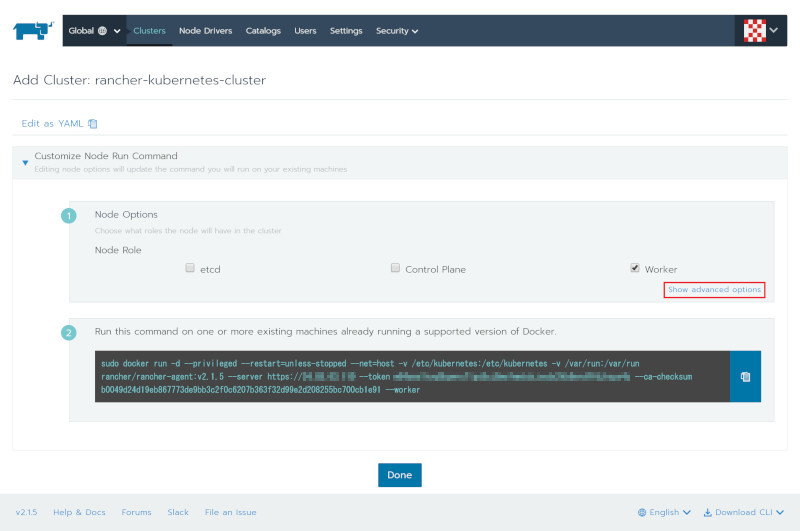Click the Rancher cow logo
The height and width of the screenshot is (531, 800).
coord(33,31)
